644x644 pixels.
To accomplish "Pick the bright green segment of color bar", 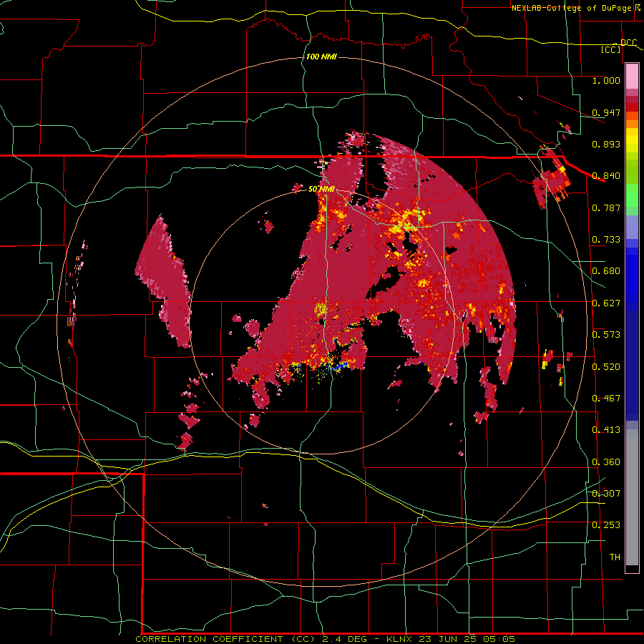I will coord(632,195).
